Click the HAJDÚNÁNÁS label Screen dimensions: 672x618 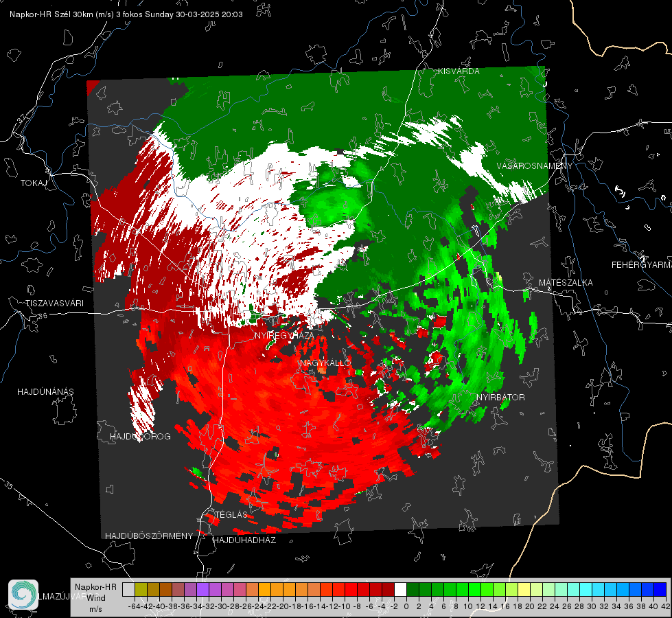[45, 392]
